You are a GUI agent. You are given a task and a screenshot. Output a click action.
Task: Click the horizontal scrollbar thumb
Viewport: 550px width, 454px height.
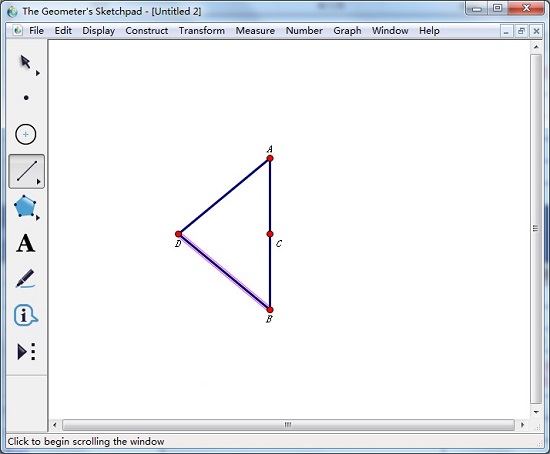(x=288, y=425)
